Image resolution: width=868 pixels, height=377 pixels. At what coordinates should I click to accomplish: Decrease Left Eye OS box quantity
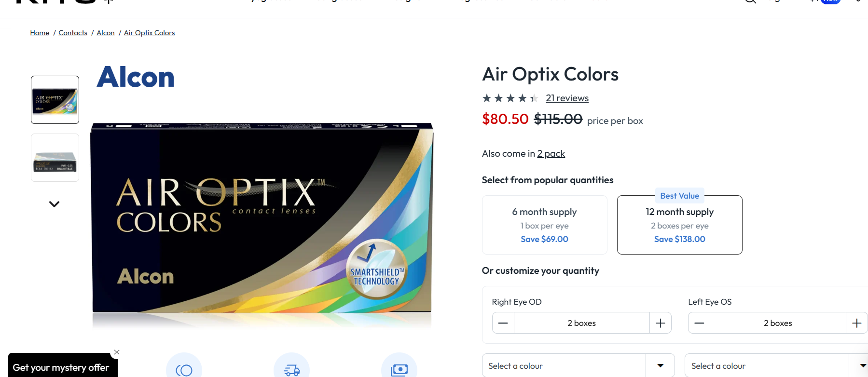pyautogui.click(x=699, y=323)
